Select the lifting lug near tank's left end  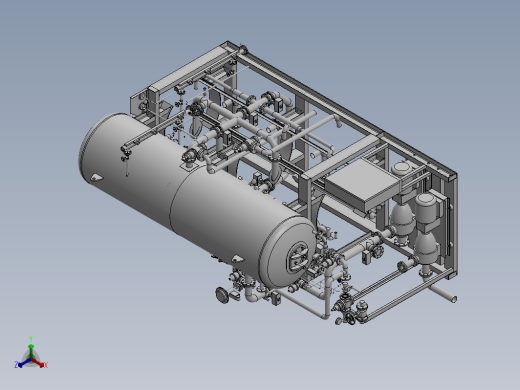pos(96,178)
